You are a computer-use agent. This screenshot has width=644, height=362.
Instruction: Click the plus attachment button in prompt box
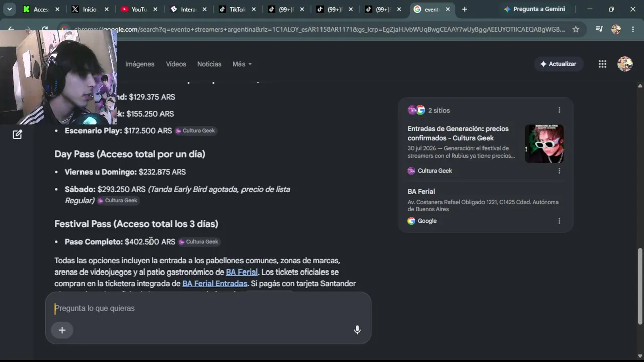click(x=62, y=330)
